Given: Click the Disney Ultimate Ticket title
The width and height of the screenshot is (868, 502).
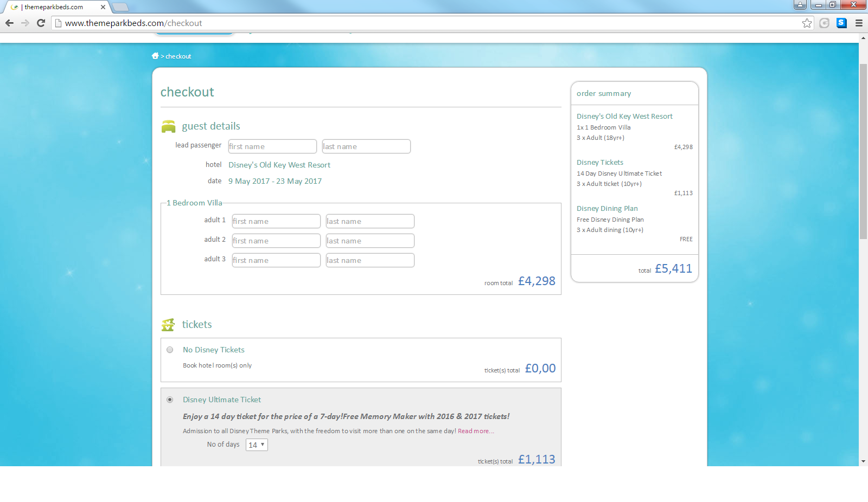Looking at the screenshot, I should (x=222, y=400).
